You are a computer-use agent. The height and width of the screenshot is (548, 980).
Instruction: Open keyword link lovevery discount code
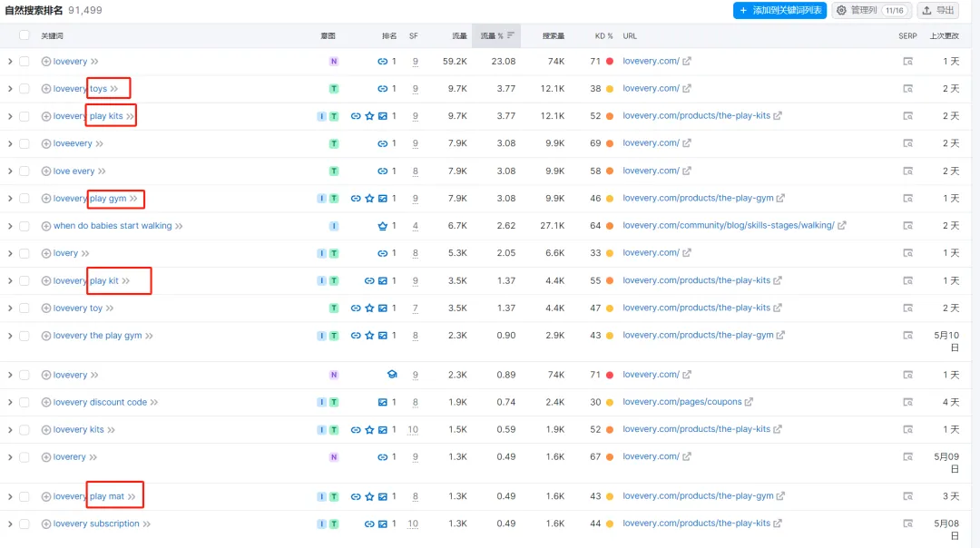(100, 403)
